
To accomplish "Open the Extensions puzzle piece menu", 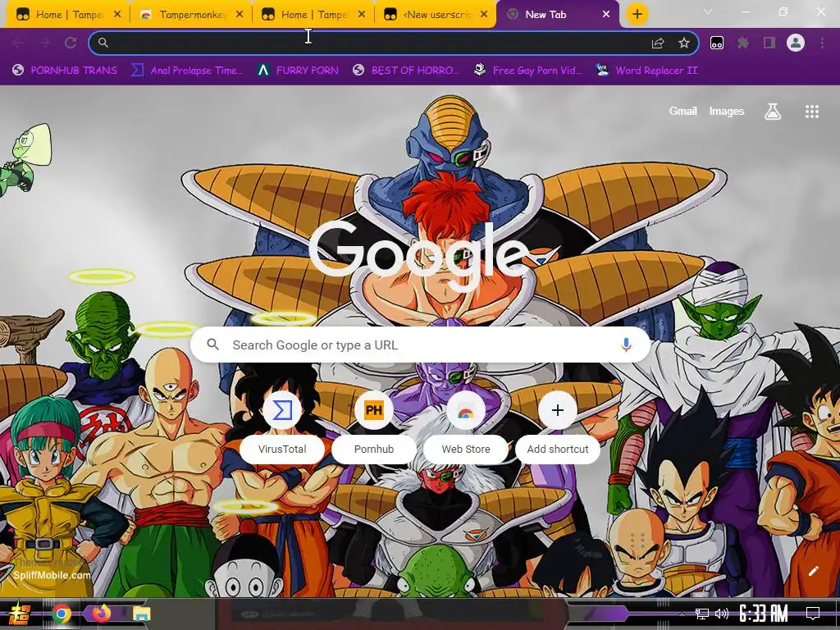I will (743, 43).
